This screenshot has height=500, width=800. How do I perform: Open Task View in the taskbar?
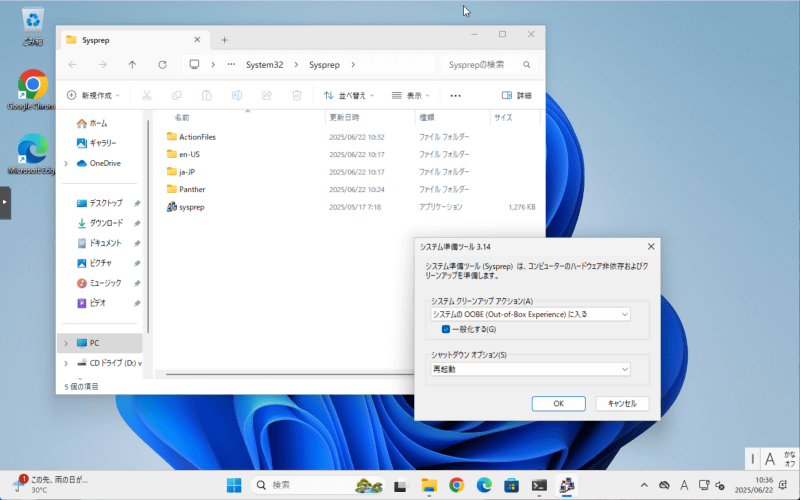point(401,485)
